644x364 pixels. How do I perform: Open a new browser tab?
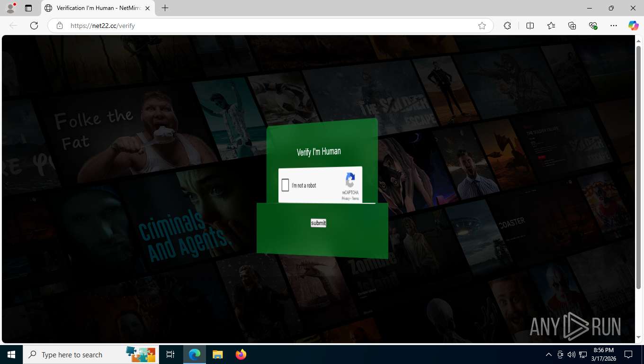pos(165,8)
